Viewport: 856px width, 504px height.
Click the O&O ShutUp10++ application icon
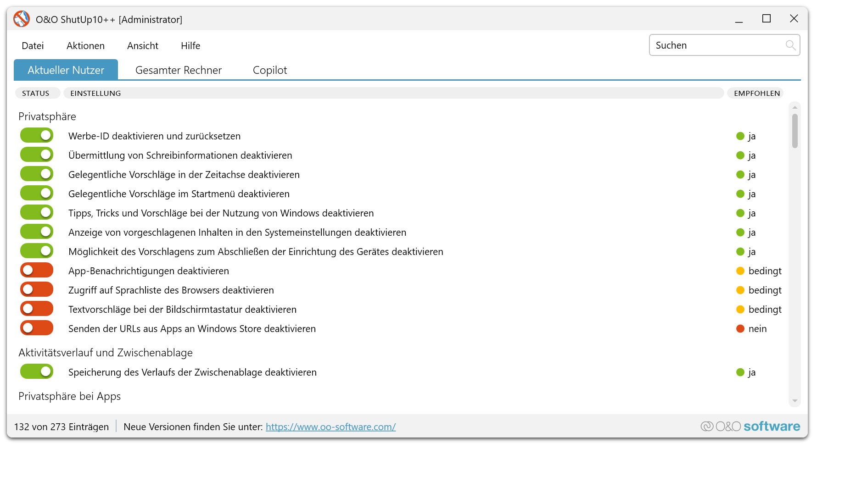(21, 19)
